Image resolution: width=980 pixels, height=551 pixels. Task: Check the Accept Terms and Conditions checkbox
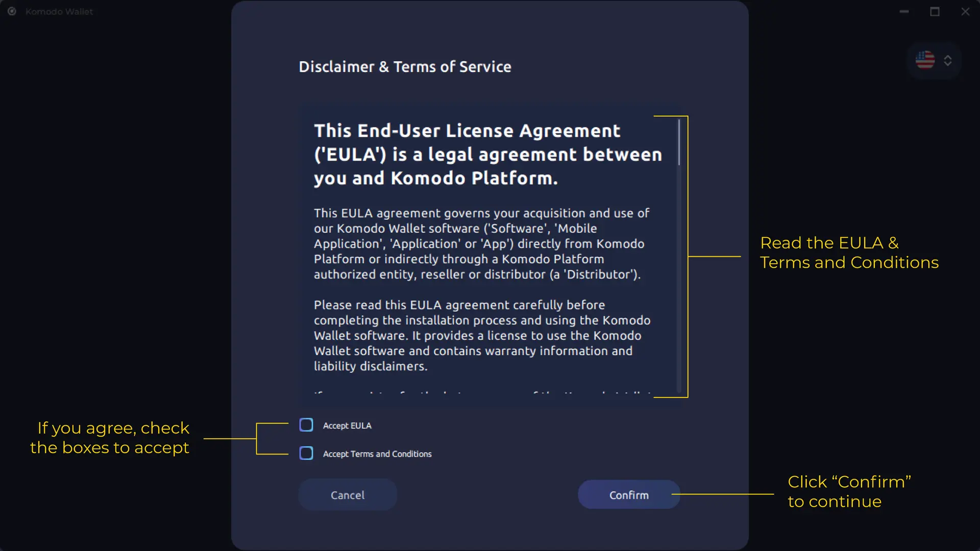[306, 453]
